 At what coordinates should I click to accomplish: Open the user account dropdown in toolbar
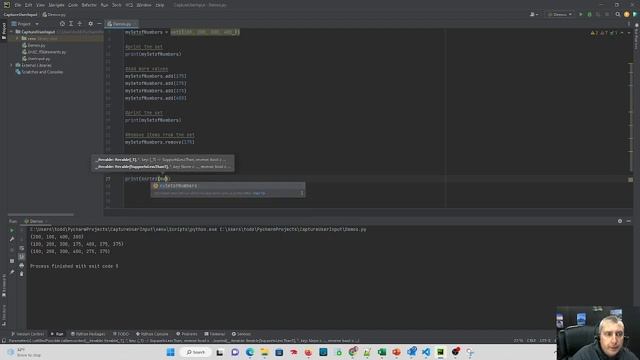(x=533, y=14)
